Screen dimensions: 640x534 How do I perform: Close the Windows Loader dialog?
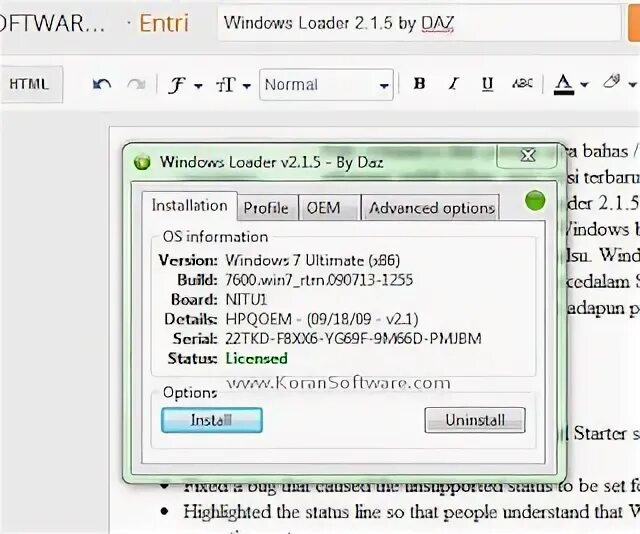(x=528, y=155)
